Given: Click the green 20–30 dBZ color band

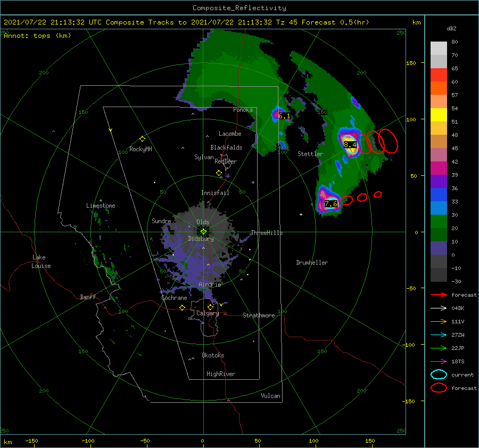Looking at the screenshot, I should (439, 222).
